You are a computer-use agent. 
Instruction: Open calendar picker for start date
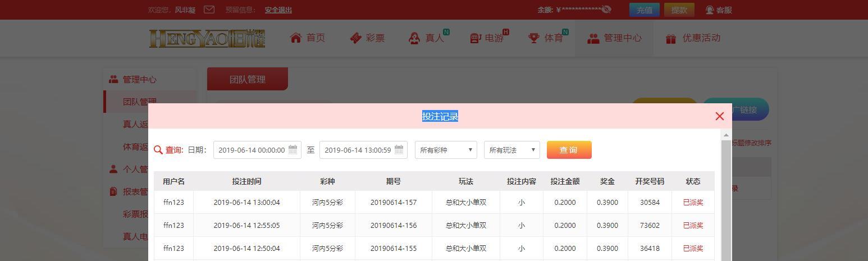(x=293, y=150)
